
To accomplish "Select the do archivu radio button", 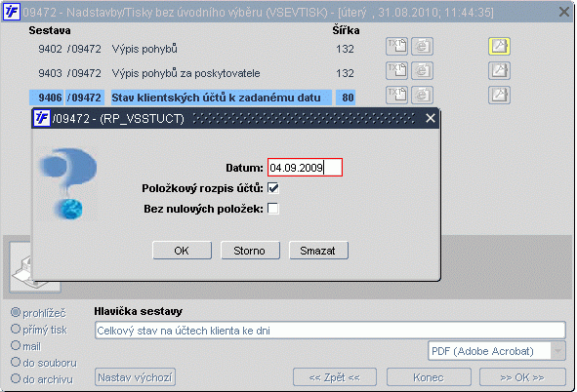I will click(x=16, y=378).
